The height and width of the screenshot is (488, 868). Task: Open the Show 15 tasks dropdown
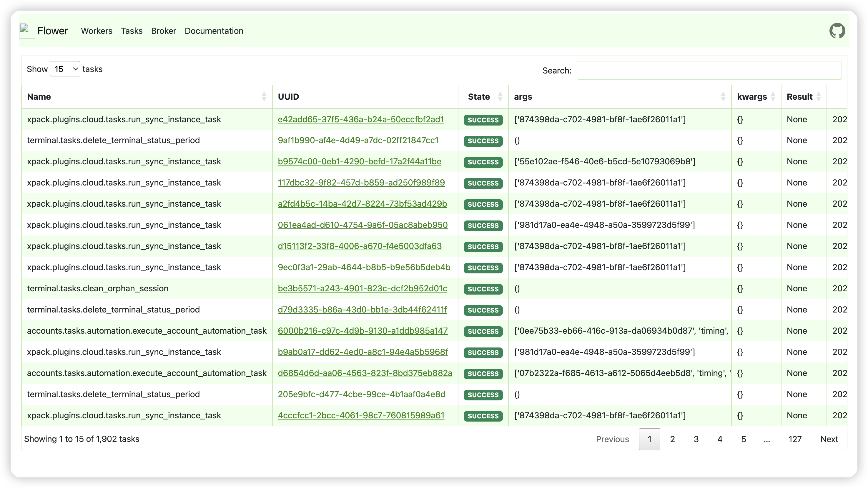(65, 69)
